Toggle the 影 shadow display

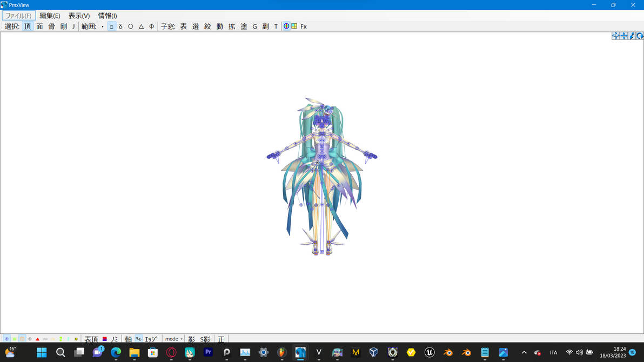point(191,339)
